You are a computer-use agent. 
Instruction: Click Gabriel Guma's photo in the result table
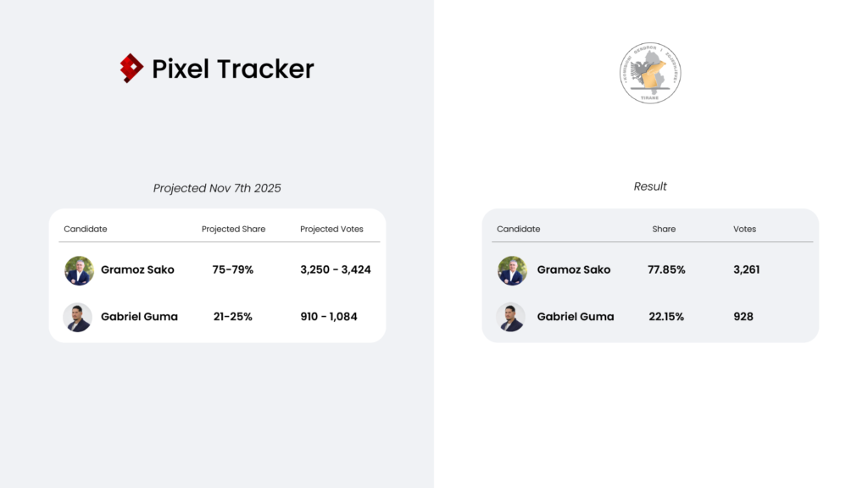pyautogui.click(x=511, y=317)
